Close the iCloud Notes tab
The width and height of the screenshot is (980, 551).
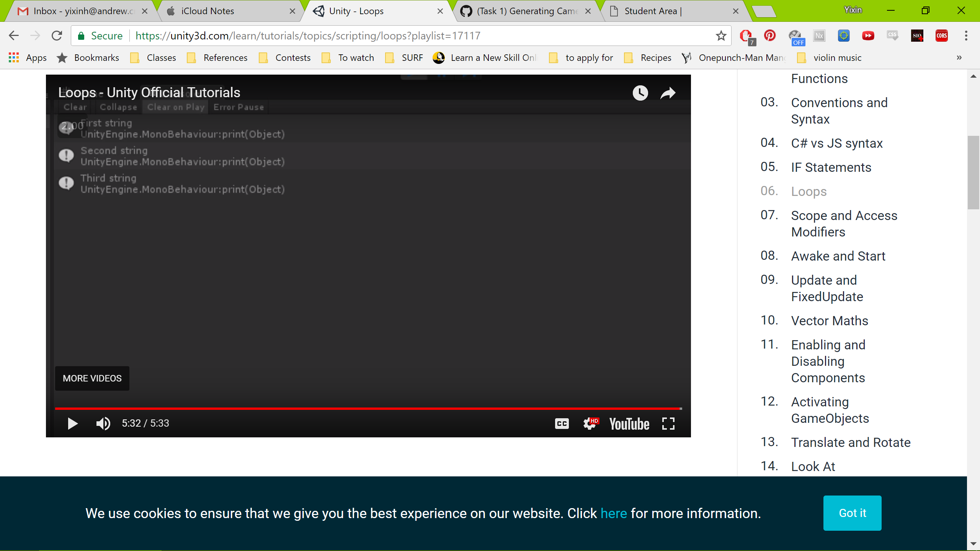tap(292, 11)
